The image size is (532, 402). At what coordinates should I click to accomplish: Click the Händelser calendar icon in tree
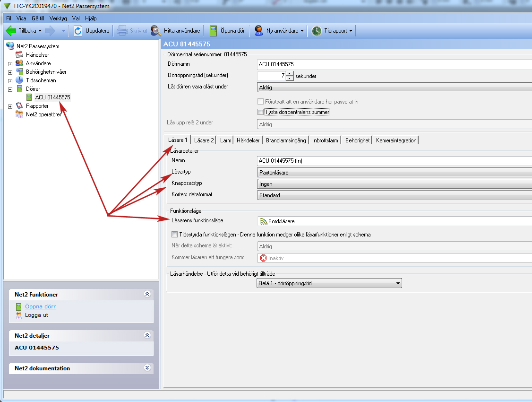(x=19, y=54)
